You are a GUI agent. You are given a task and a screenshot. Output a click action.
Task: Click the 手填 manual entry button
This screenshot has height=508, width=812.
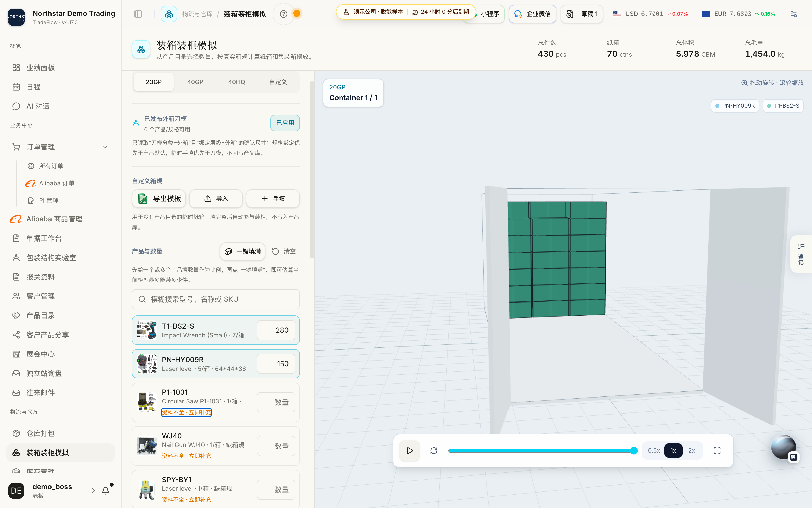(273, 199)
